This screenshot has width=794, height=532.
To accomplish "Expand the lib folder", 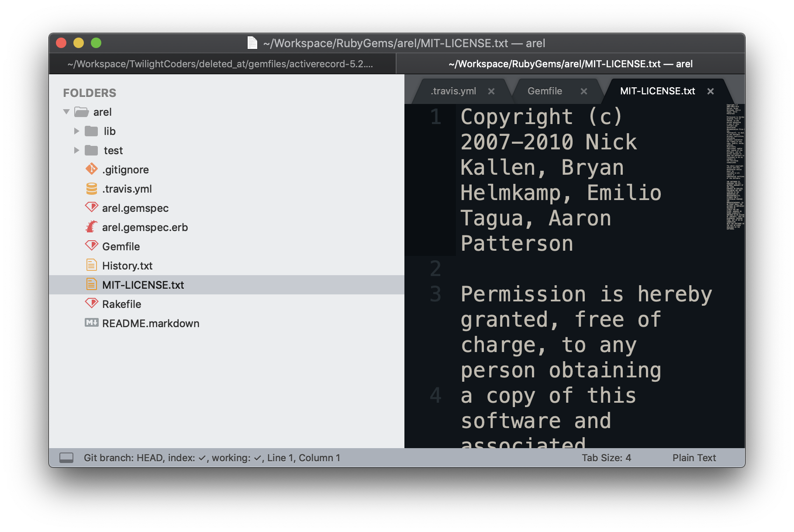I will (77, 131).
